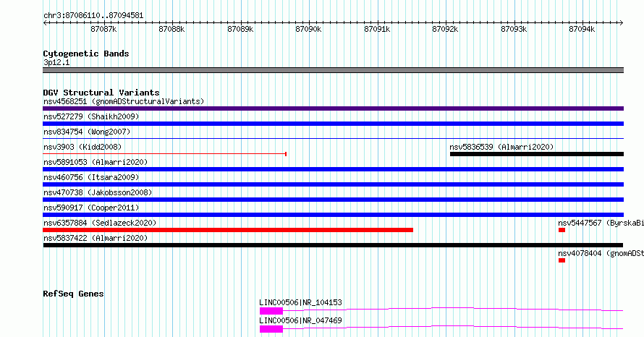Open variant nsv5837422 (Almarri2020) label
This screenshot has width=644, height=337.
pos(96,238)
